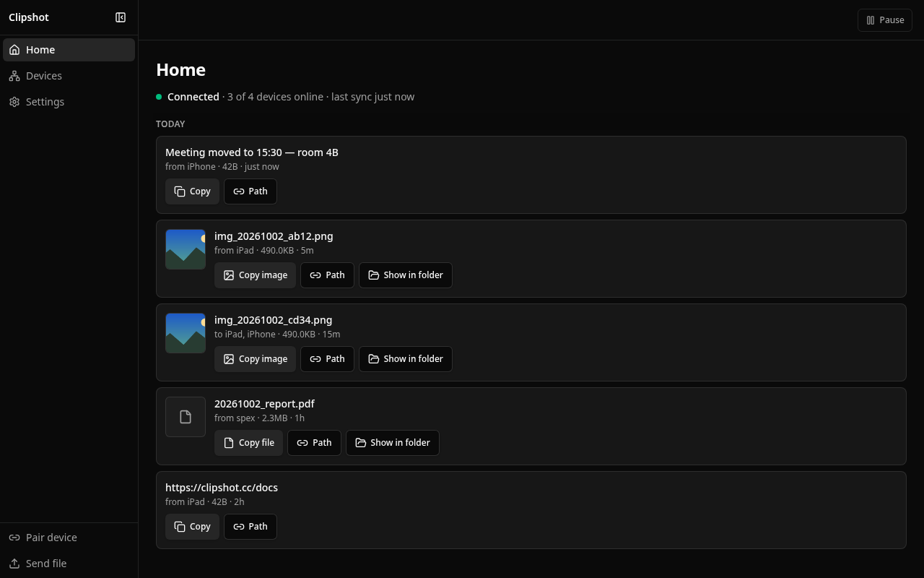Click the filename 20261002_report.pdf
The image size is (924, 578).
[264, 404]
